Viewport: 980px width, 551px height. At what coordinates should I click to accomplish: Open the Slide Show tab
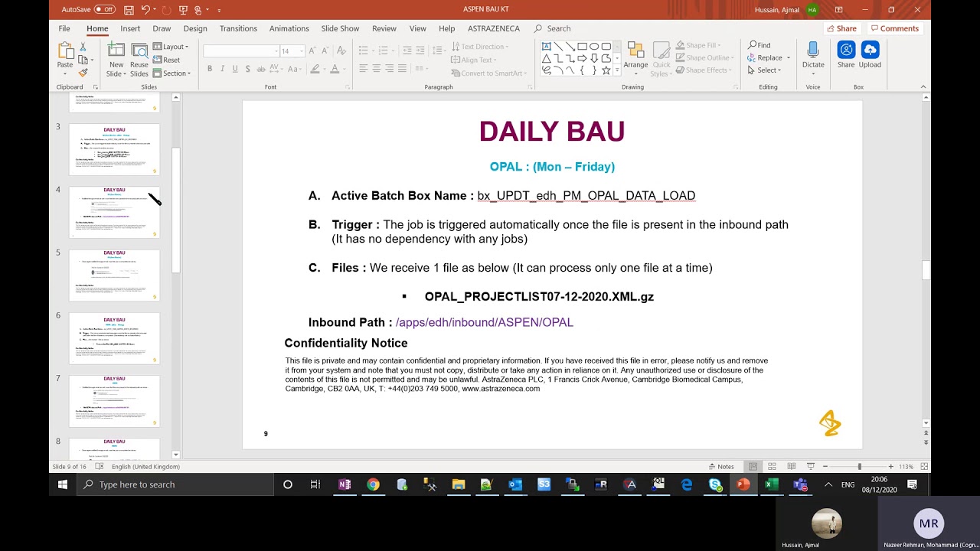pos(340,28)
